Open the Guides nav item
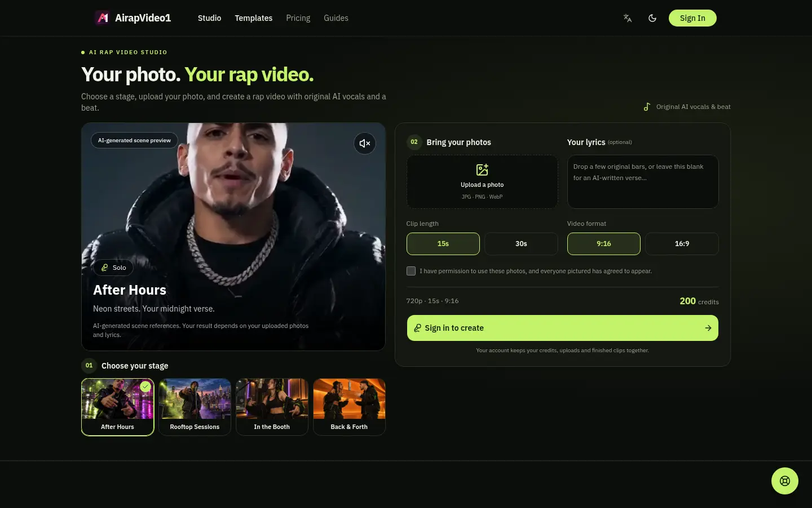 click(336, 18)
